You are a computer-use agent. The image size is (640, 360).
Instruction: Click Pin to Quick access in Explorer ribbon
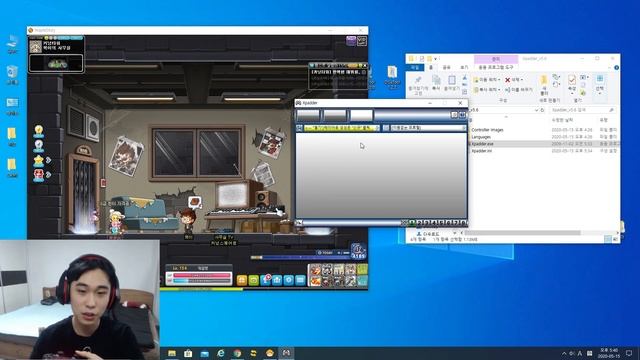(x=418, y=85)
